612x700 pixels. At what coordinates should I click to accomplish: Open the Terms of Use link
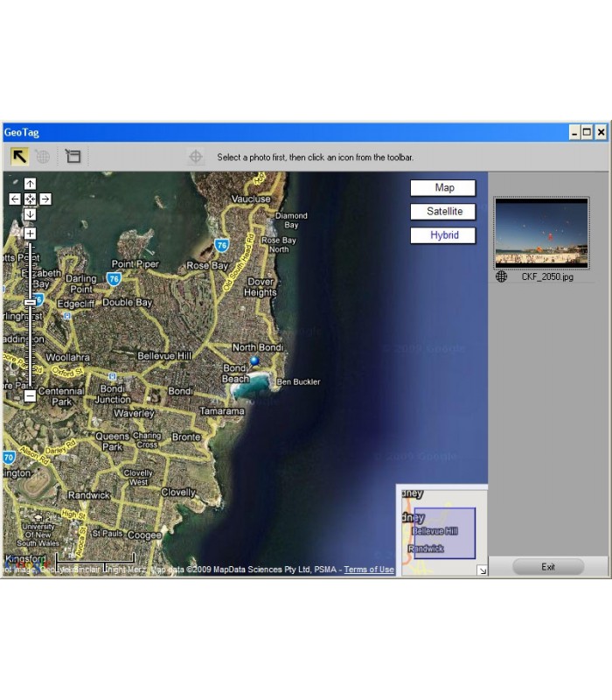(369, 570)
